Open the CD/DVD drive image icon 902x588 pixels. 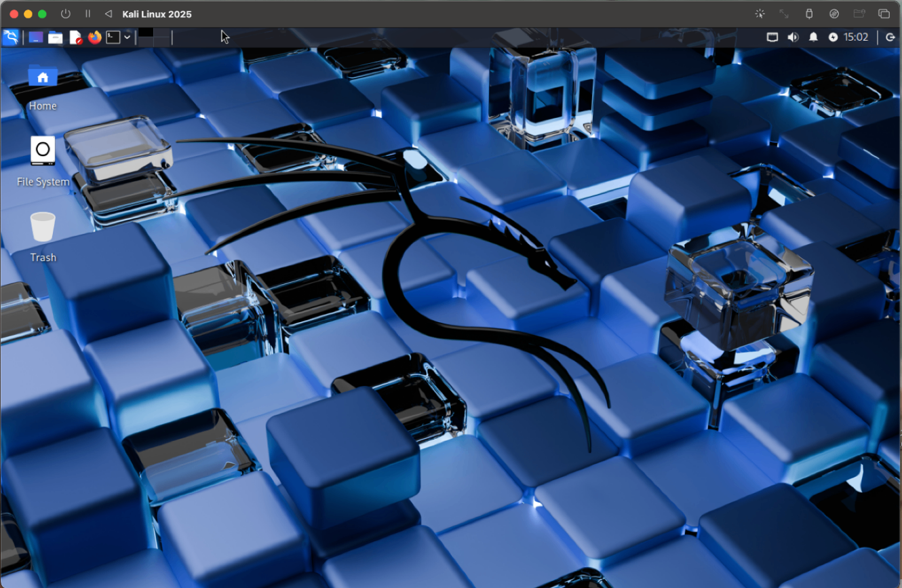pyautogui.click(x=834, y=14)
